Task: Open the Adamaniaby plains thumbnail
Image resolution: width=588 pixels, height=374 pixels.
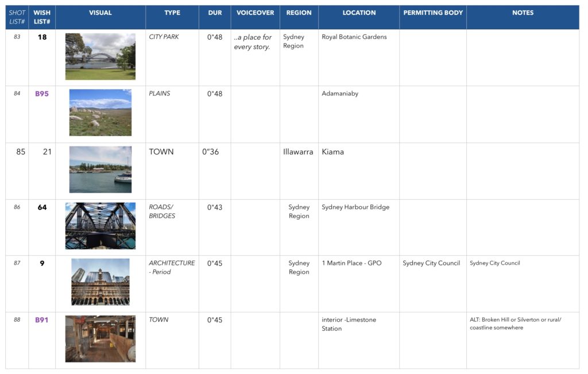Action: 100,113
